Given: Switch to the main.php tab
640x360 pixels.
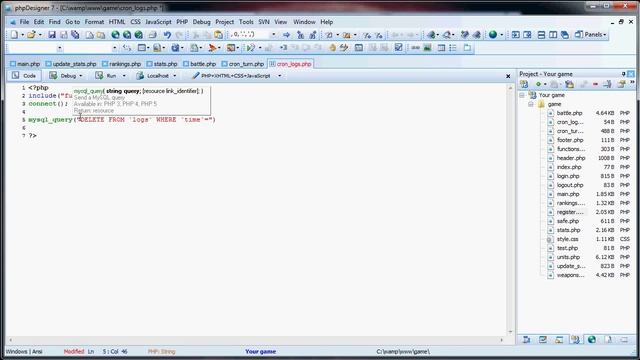Looking at the screenshot, I should (x=25, y=64).
